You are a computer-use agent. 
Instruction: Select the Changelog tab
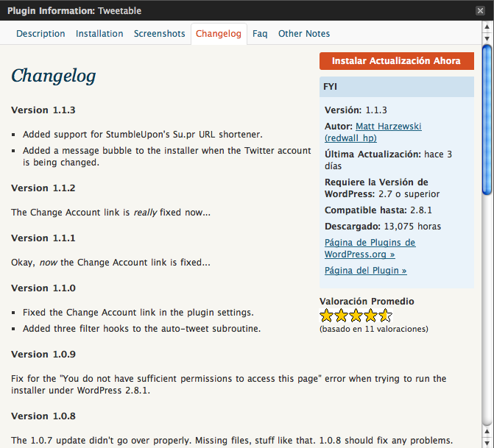219,34
